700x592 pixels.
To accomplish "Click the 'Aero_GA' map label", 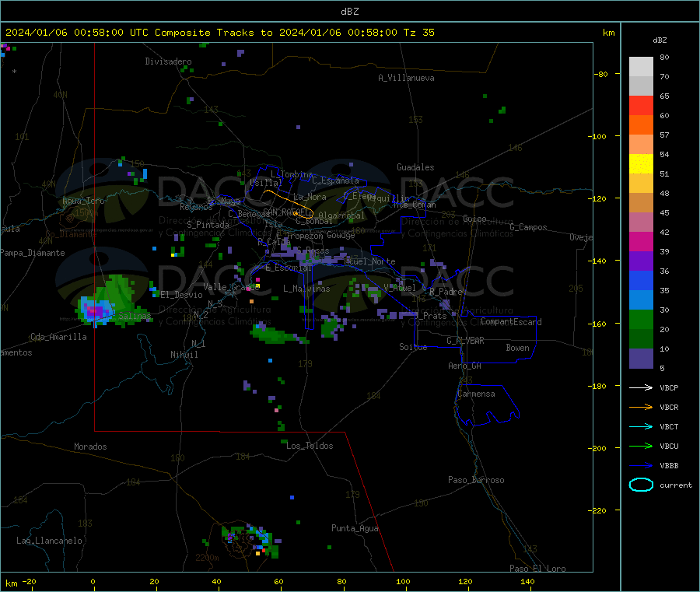I will (x=465, y=366).
